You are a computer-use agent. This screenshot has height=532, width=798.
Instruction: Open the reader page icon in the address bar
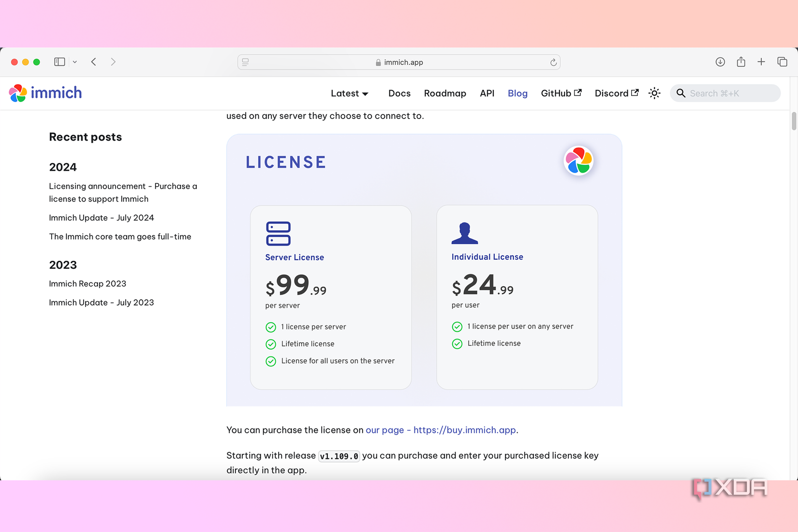point(246,62)
